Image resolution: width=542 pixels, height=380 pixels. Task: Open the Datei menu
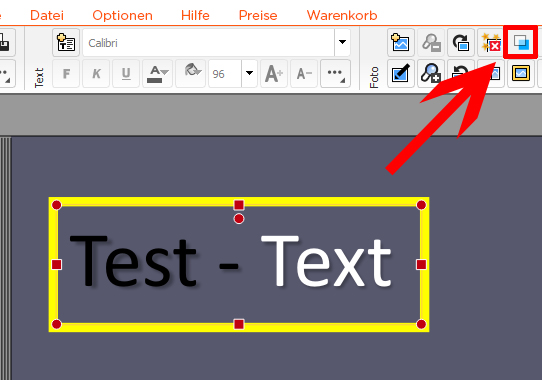[x=47, y=15]
